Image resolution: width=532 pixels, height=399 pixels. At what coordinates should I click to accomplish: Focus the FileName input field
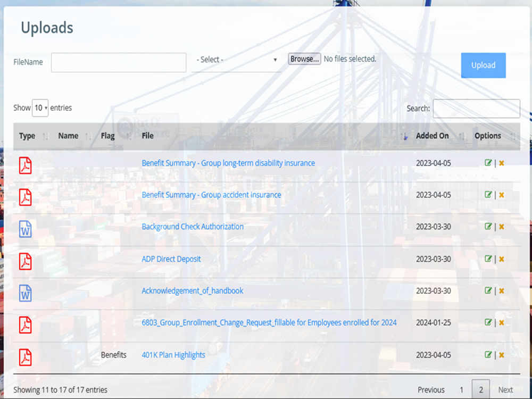pyautogui.click(x=119, y=62)
